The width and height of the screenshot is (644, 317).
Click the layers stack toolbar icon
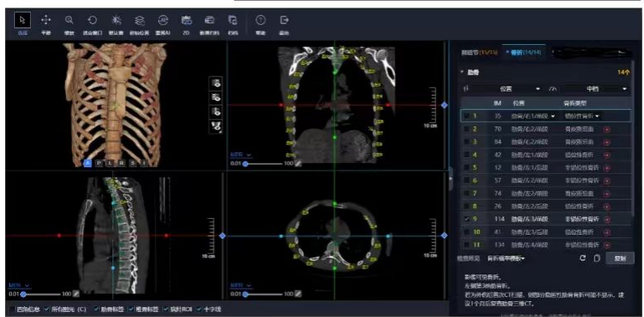(140, 20)
